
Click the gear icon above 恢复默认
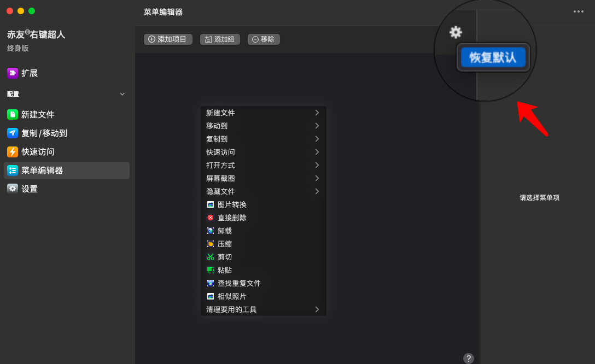tap(456, 32)
